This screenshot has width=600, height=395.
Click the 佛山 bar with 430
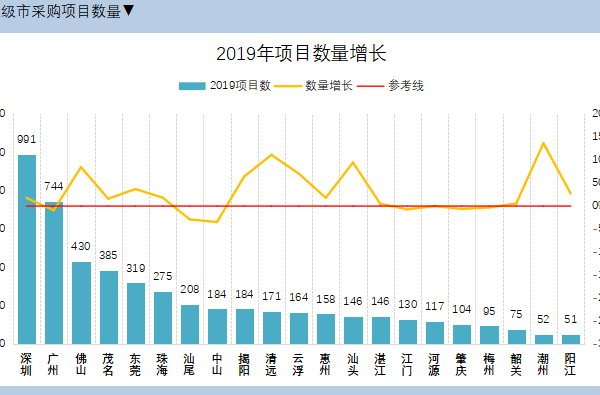point(82,303)
